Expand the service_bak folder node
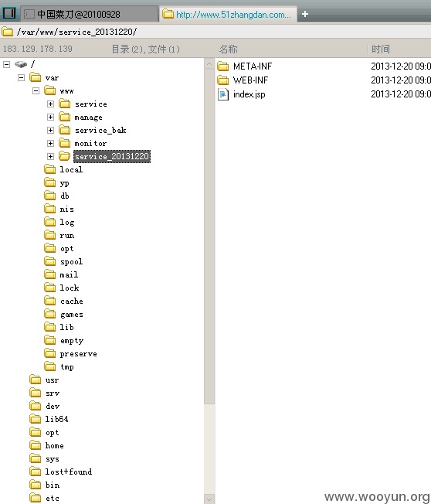The height and width of the screenshot is (504, 431). tap(50, 130)
